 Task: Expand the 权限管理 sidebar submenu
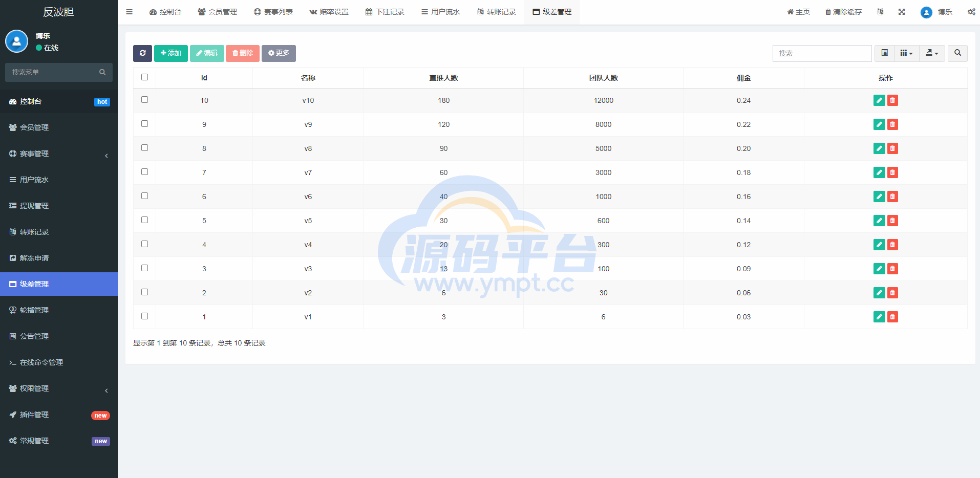pyautogui.click(x=59, y=388)
